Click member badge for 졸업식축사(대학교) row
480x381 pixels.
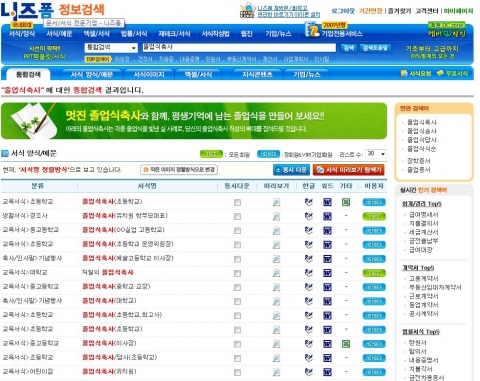pos(374,301)
